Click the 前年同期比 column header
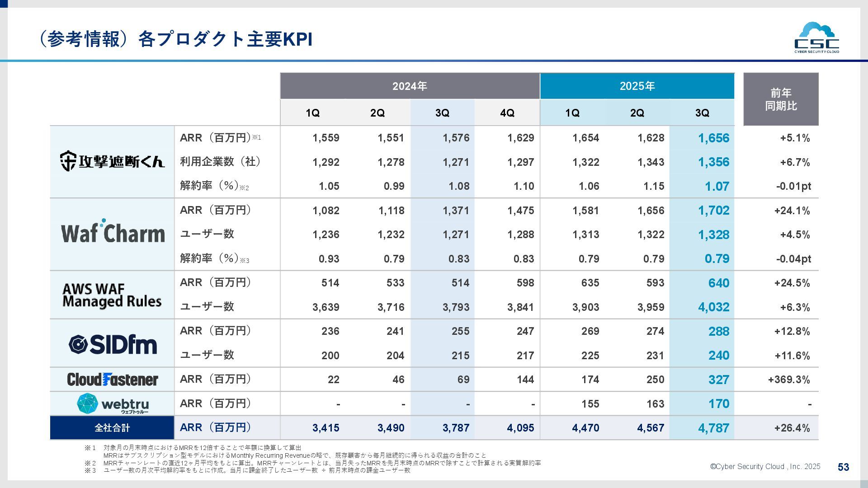 click(x=781, y=99)
